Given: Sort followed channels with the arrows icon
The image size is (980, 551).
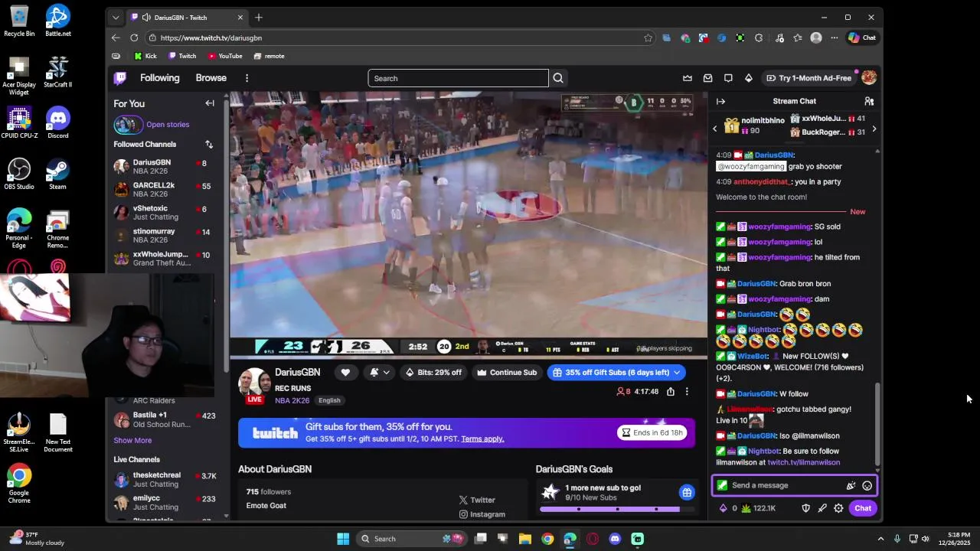Looking at the screenshot, I should (209, 144).
